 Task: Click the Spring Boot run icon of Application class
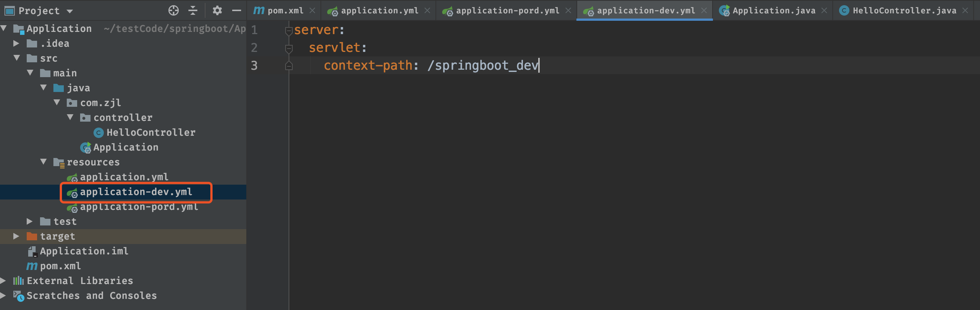(x=86, y=148)
